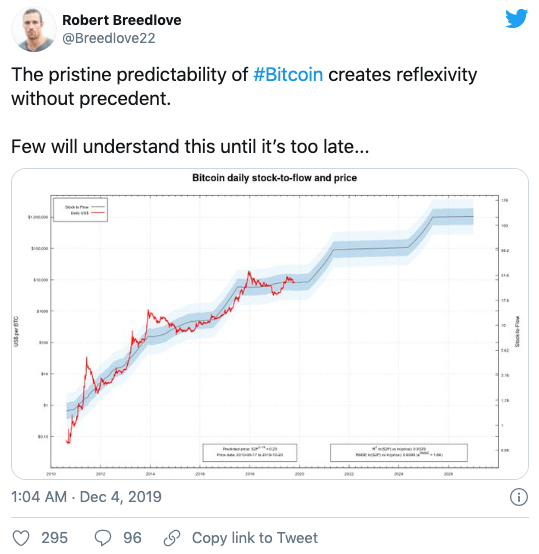The image size is (539, 554).
Task: Open the 1:04 AM Dec 4, 2019 timestamp
Action: pyautogui.click(x=87, y=497)
